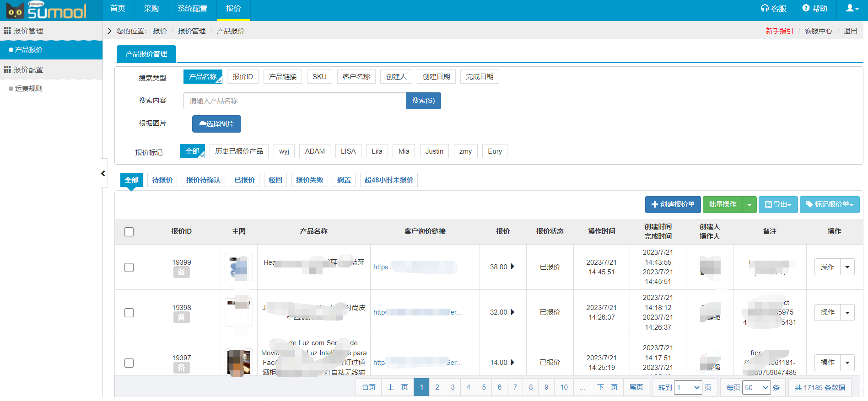Screen dimensions: 868x401
Task: Switch to the 已报价 status tab
Action: (245, 180)
